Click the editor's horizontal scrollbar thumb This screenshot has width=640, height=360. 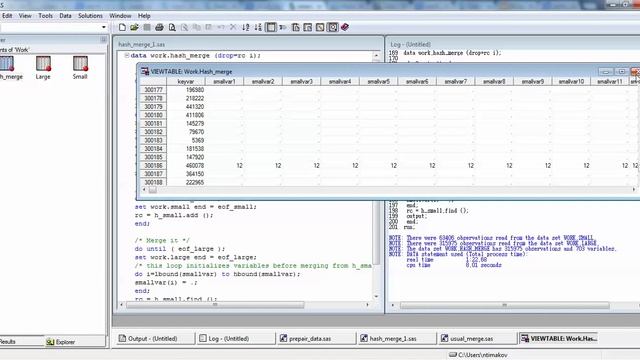pyautogui.click(x=215, y=304)
